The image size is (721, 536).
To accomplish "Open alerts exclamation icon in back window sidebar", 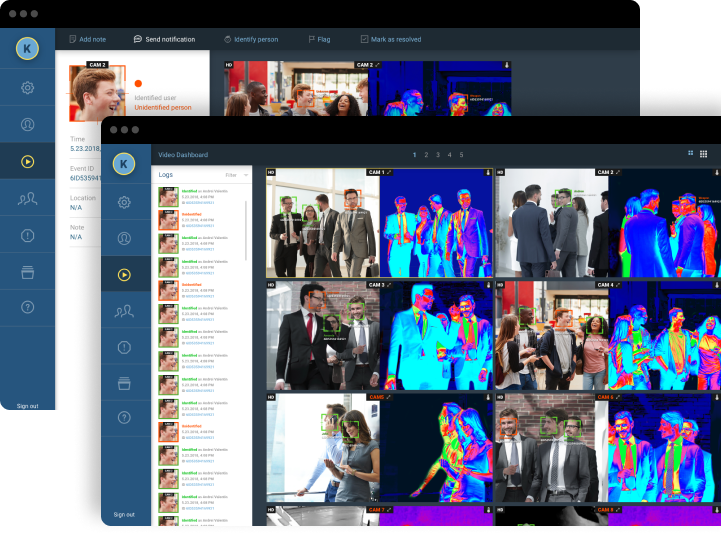I will tap(27, 235).
